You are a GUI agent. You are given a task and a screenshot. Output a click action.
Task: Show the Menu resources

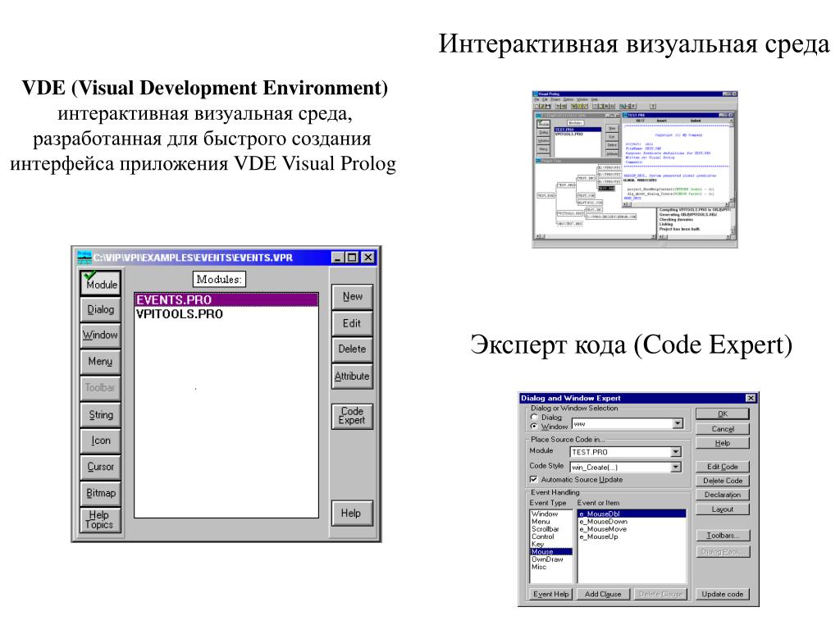pyautogui.click(x=101, y=362)
